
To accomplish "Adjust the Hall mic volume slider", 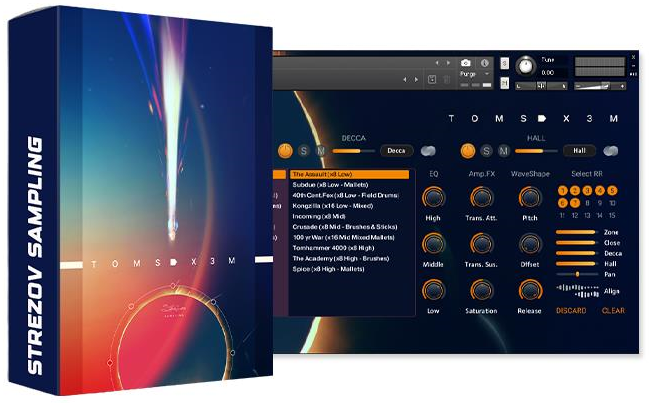I will click(x=536, y=151).
